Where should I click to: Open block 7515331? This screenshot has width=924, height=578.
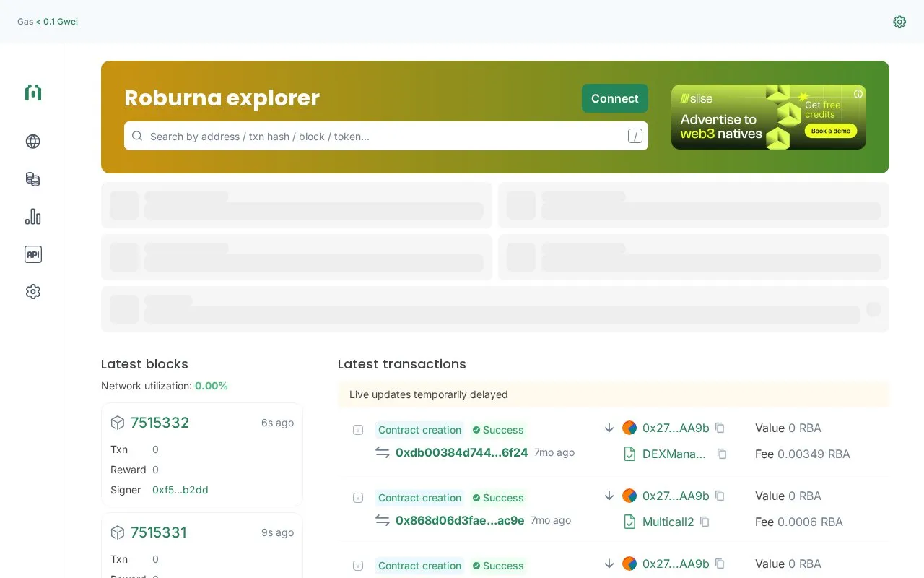[x=159, y=532]
